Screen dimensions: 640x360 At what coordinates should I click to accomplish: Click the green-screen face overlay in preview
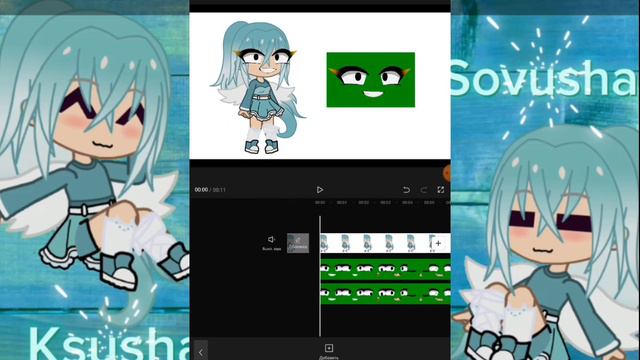(x=371, y=80)
